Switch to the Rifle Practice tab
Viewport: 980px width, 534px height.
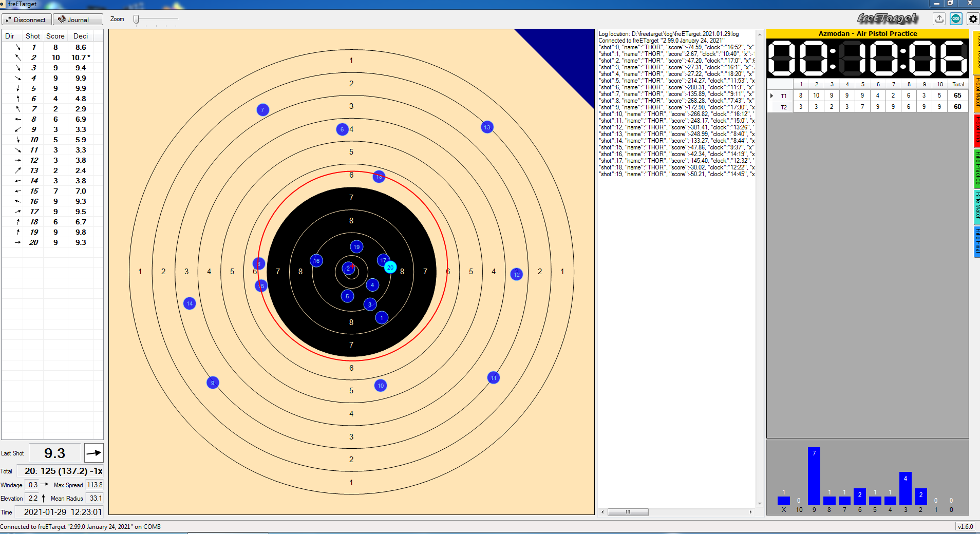click(x=977, y=168)
